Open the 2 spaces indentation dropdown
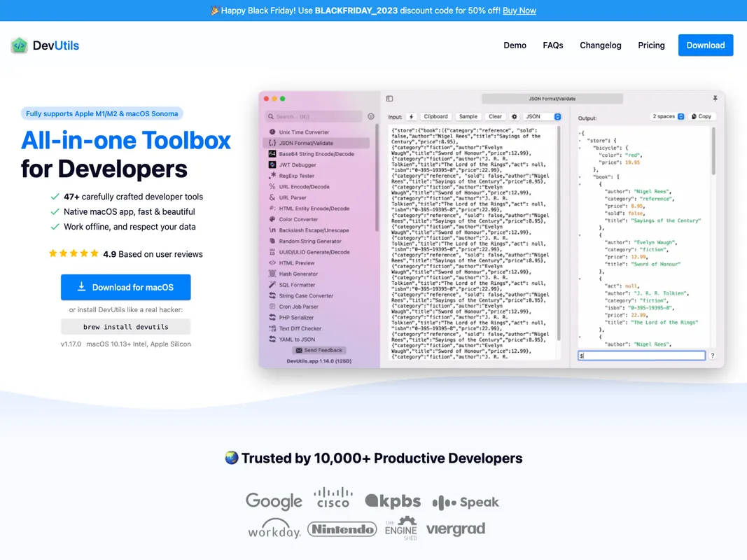Viewport: 747px width, 560px height. pos(668,116)
